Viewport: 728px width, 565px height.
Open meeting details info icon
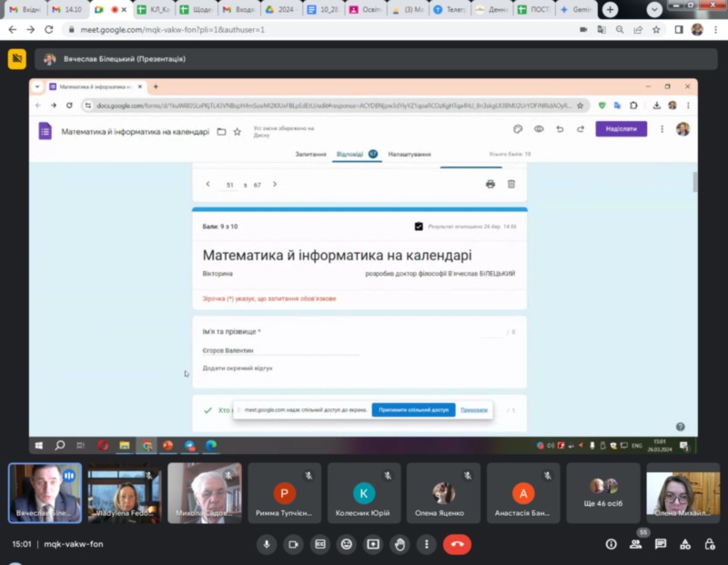611,544
